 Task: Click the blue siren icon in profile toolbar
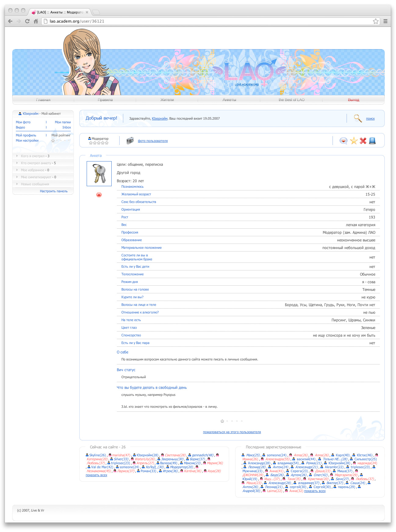372,141
